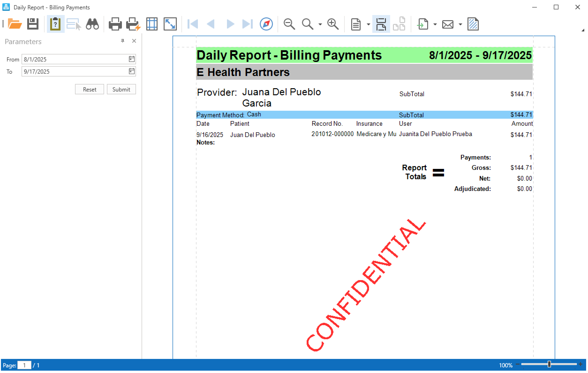Image resolution: width=588 pixels, height=373 pixels.
Task: Click the Watermark page icon
Action: pyautogui.click(x=473, y=24)
